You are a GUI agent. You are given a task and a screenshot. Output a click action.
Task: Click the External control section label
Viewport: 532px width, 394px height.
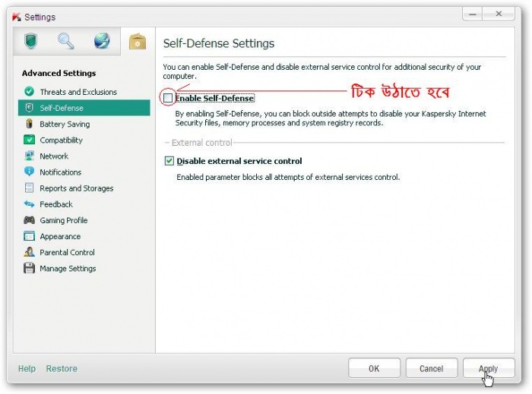click(x=202, y=143)
